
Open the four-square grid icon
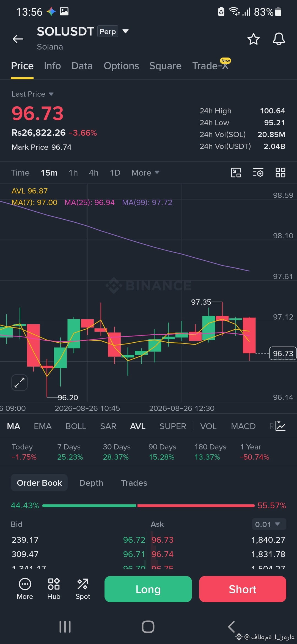280,173
